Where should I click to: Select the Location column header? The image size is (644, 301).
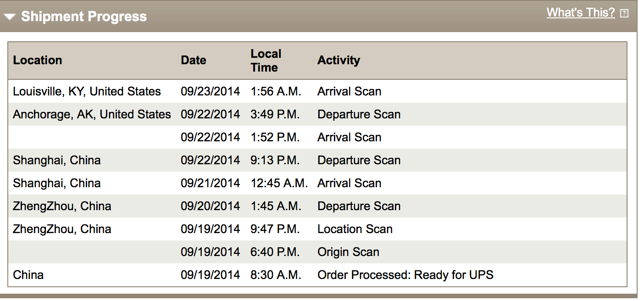[38, 60]
